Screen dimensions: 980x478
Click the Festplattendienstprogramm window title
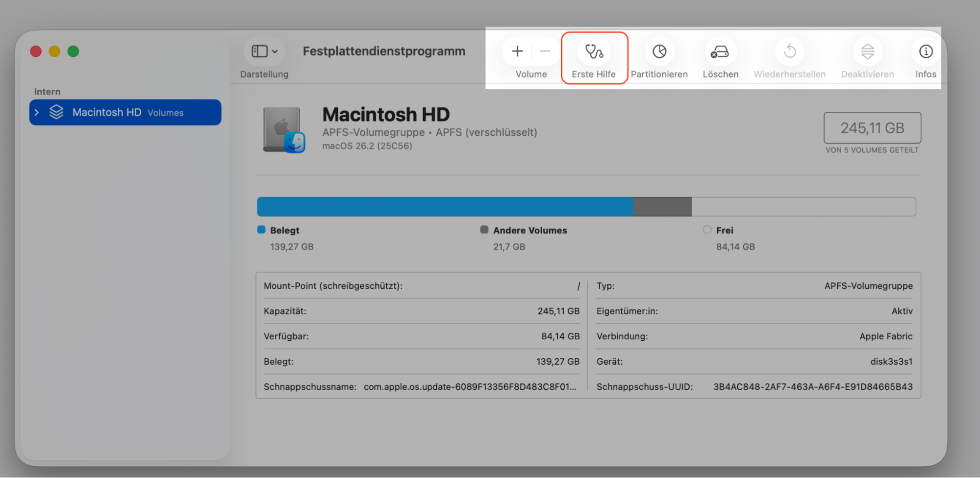pos(384,51)
